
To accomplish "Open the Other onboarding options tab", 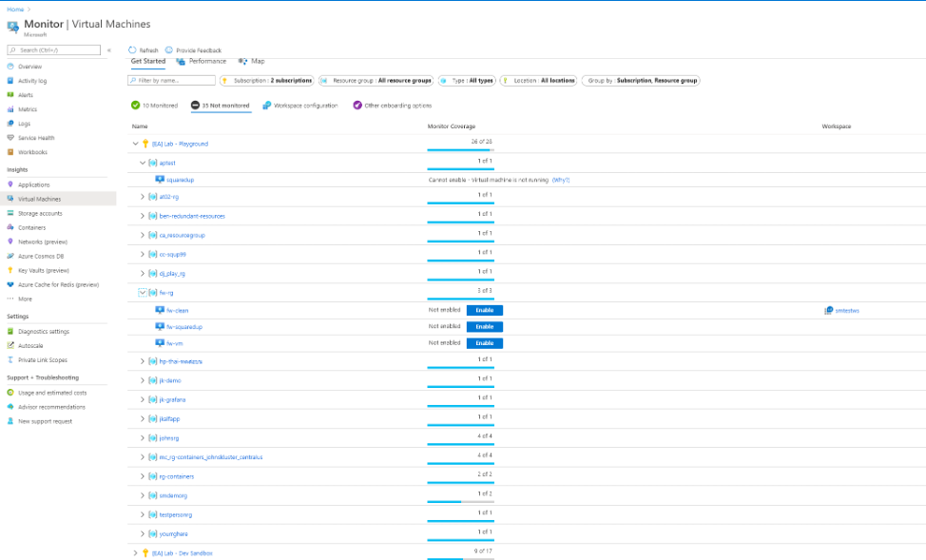I will click(393, 106).
